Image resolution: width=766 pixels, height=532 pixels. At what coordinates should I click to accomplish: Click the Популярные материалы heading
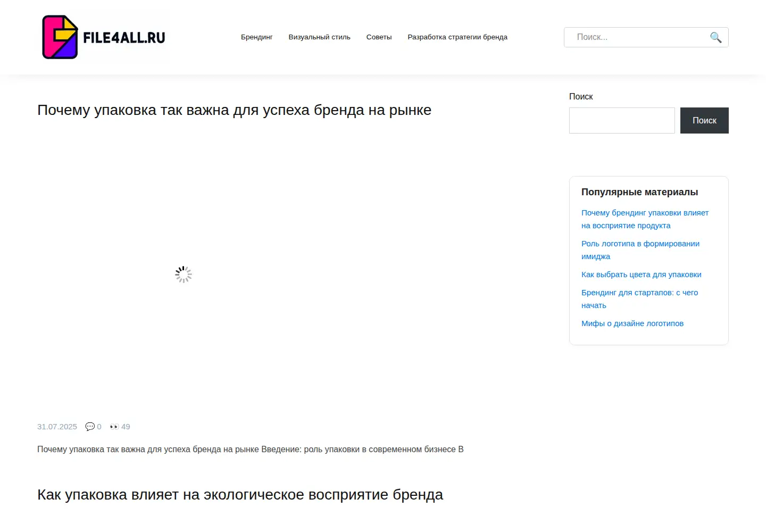point(639,192)
